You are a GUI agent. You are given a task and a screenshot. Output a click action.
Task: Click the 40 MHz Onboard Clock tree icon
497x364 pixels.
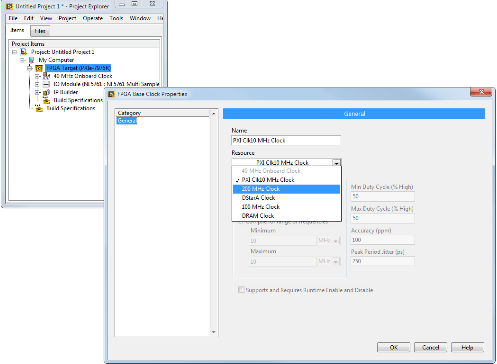pos(46,76)
